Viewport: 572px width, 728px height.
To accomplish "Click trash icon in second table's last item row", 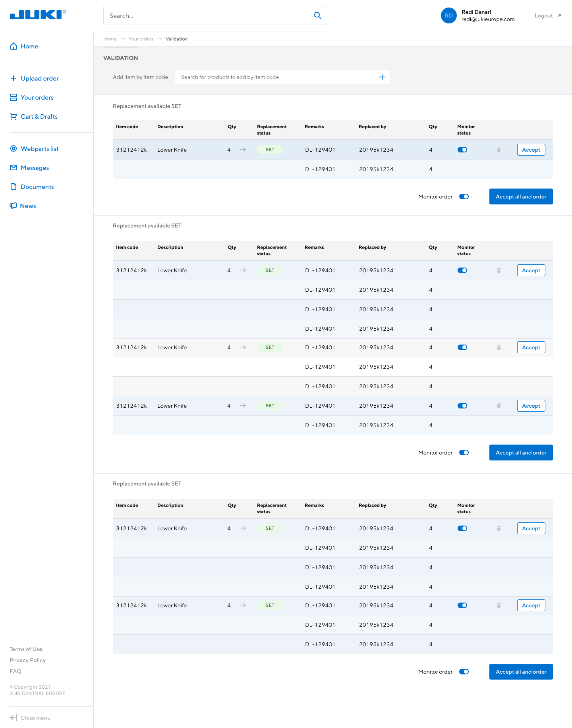I will [499, 406].
